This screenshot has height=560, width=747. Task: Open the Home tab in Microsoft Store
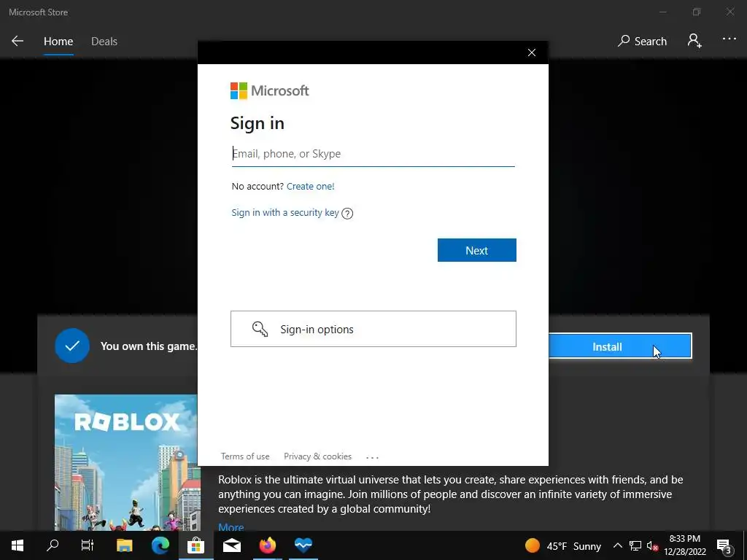[x=58, y=41]
